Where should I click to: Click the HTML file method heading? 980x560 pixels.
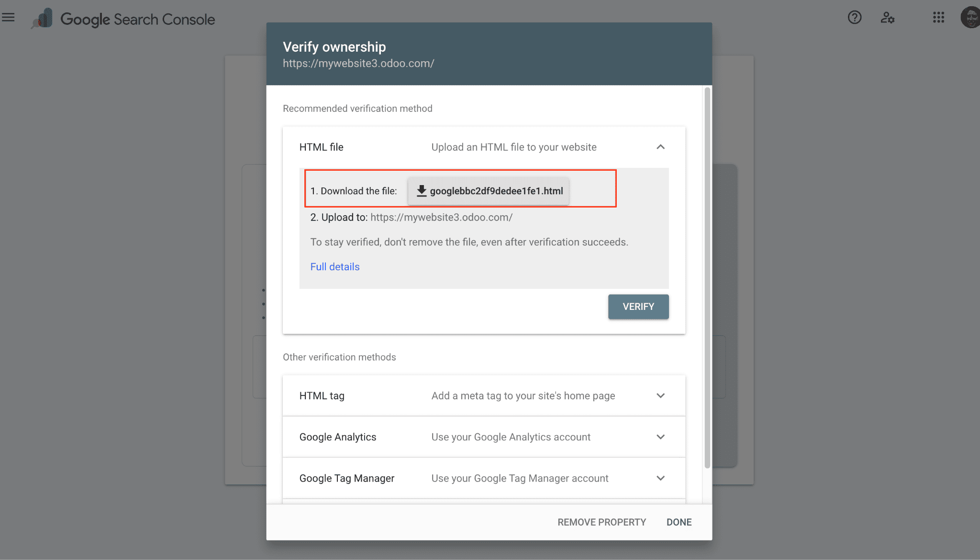pyautogui.click(x=321, y=147)
